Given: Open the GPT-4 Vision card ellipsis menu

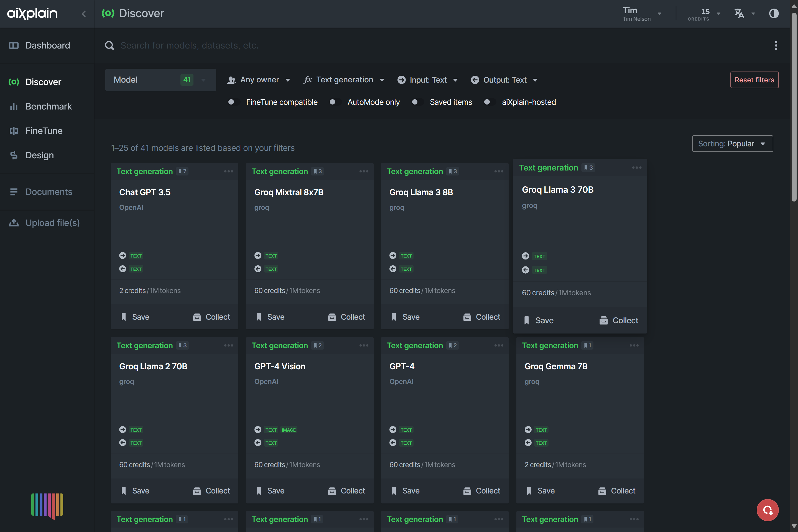Looking at the screenshot, I should [364, 345].
